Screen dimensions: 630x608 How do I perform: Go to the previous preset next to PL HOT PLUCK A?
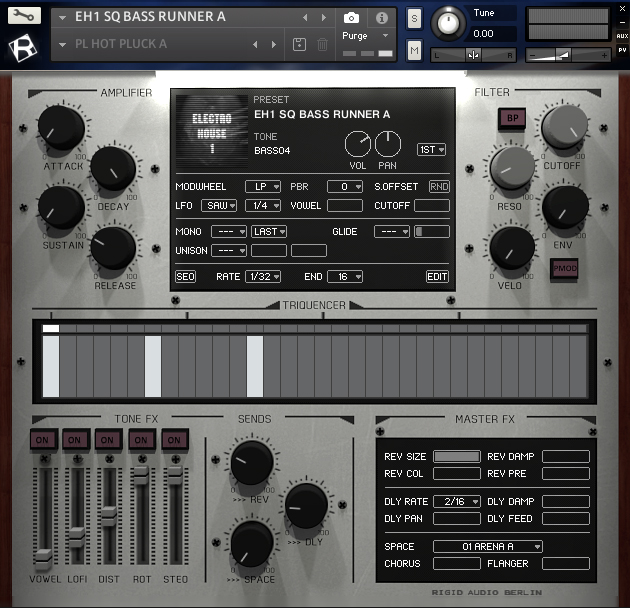pyautogui.click(x=255, y=44)
